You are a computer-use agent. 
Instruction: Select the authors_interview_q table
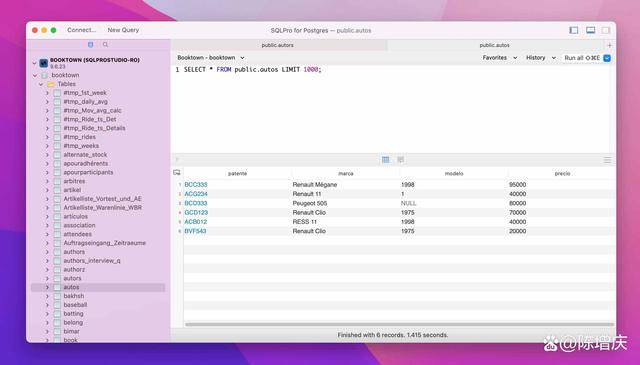point(92,260)
